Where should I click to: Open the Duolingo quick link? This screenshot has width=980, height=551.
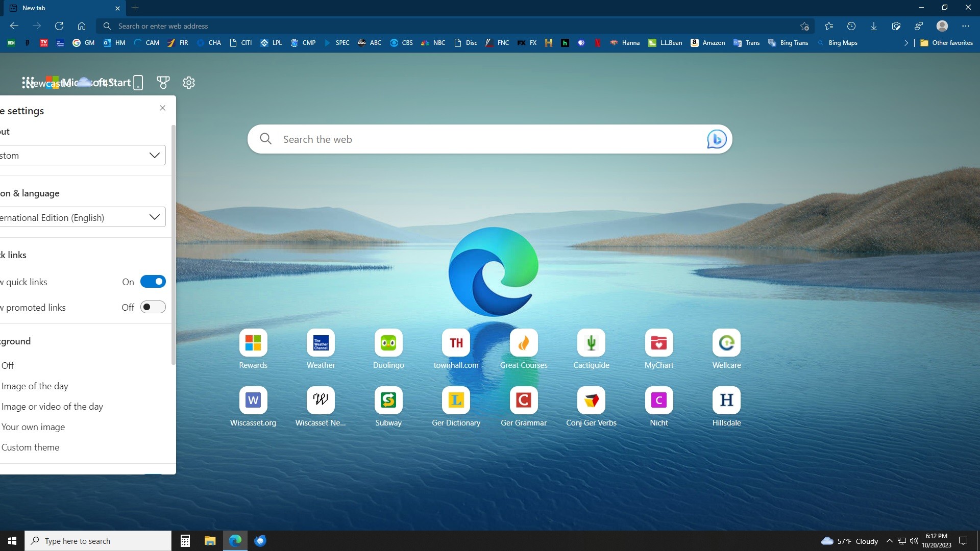click(x=388, y=343)
